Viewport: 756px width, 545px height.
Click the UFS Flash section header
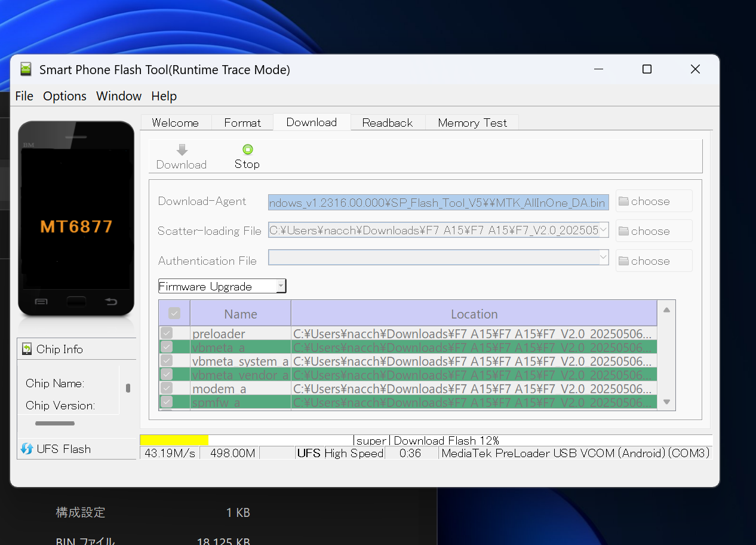pyautogui.click(x=76, y=449)
